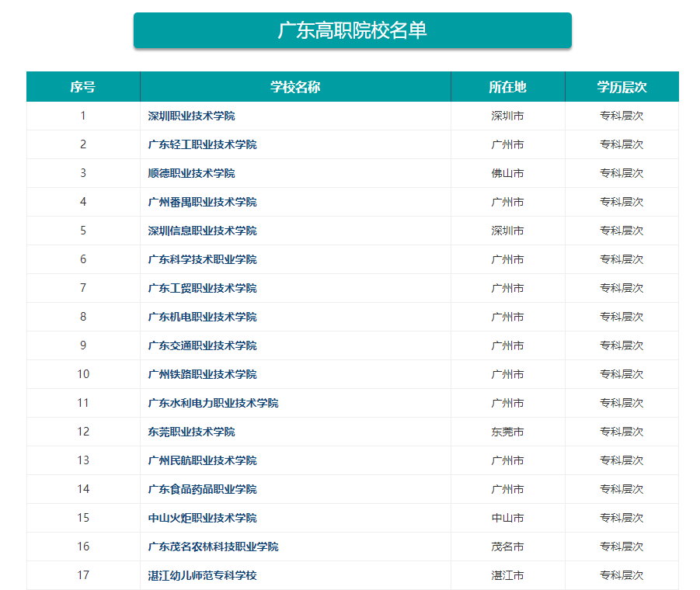Select 专科层次 in the 深圳职业技术学院 row

[622, 116]
